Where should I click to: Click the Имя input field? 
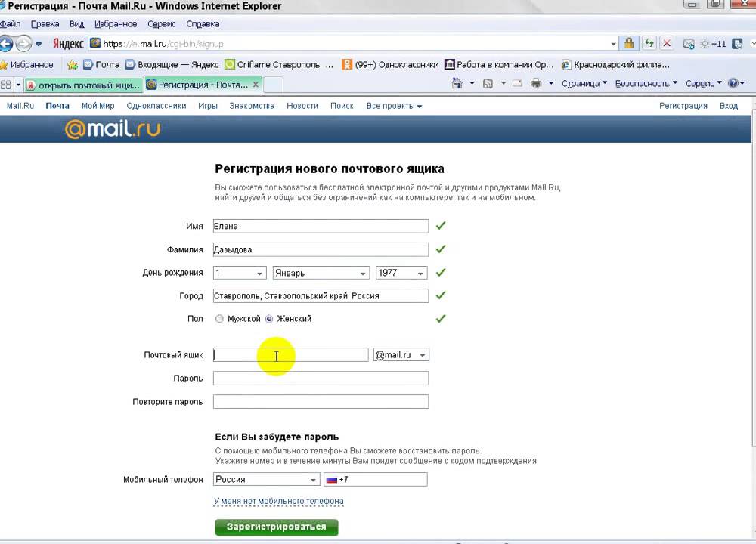[321, 226]
